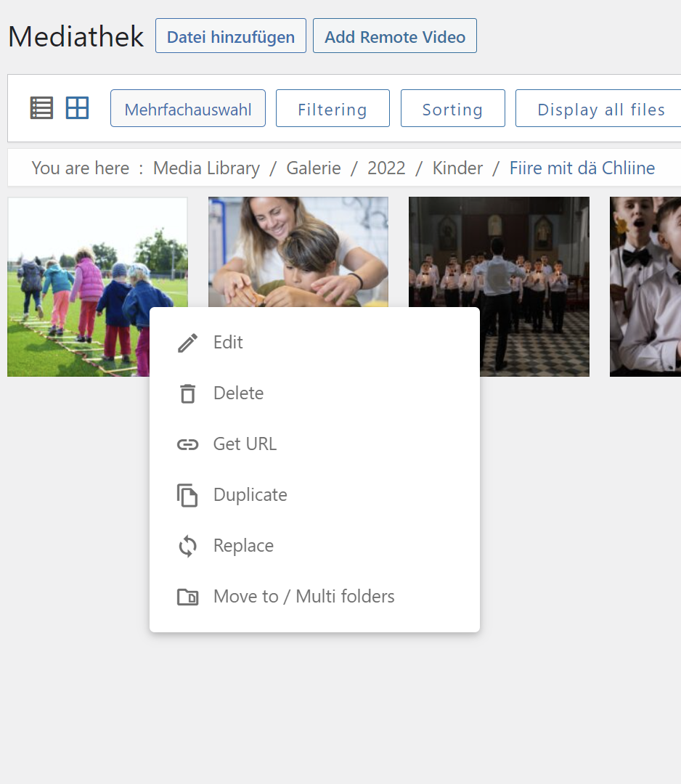Open the Sorting dropdown
The height and width of the screenshot is (784, 681).
[x=452, y=109]
